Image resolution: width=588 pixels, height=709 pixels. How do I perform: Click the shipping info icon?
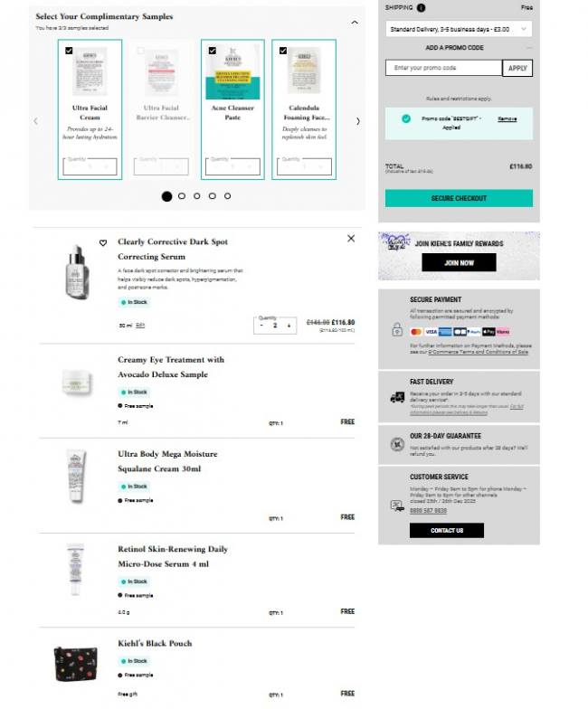click(421, 7)
